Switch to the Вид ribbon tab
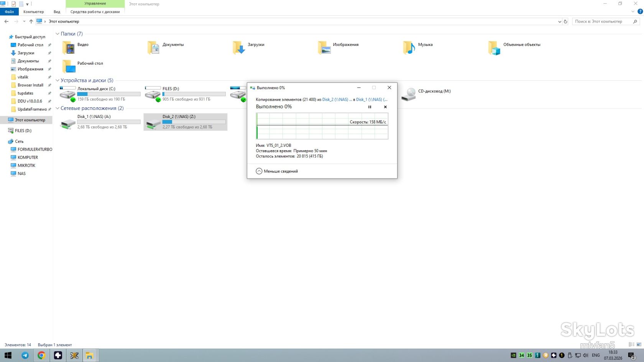This screenshot has height=362, width=644. 57,12
